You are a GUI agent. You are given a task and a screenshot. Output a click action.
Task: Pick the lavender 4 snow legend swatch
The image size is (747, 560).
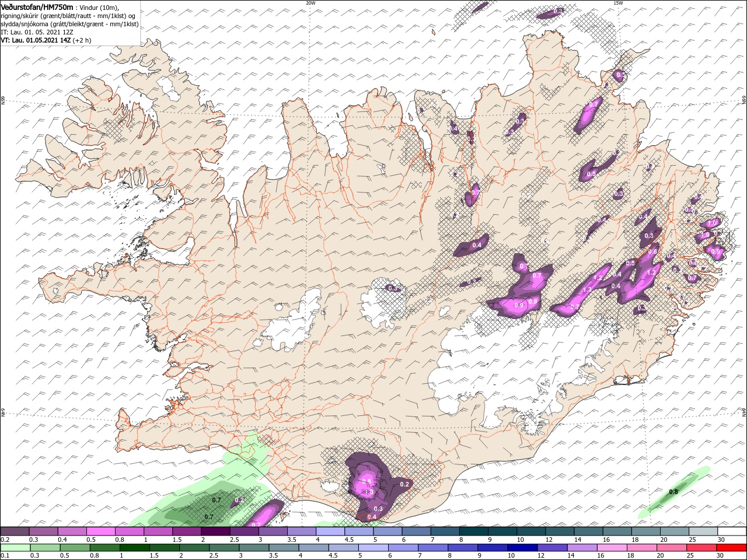tap(330, 531)
